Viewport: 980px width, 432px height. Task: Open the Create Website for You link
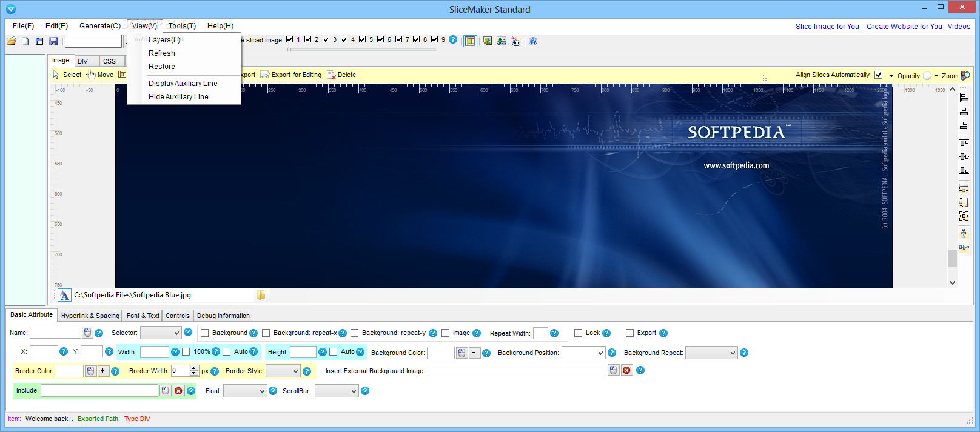(904, 27)
